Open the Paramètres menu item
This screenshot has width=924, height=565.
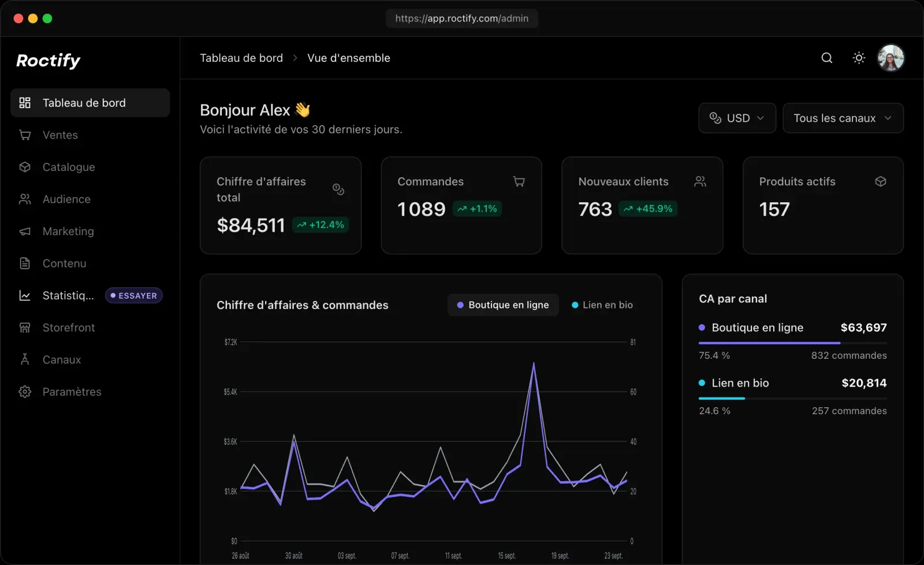[x=90, y=392]
